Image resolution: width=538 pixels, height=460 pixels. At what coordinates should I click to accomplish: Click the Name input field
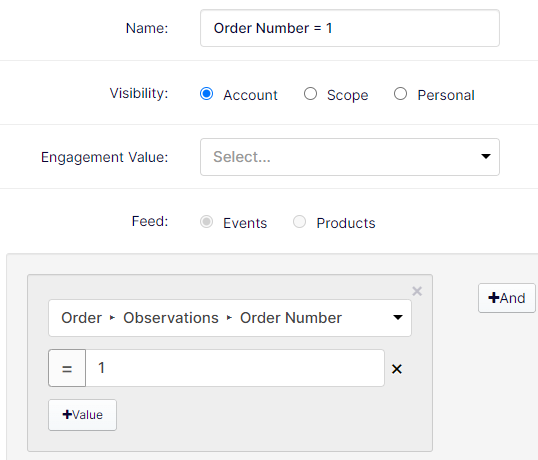tap(350, 28)
